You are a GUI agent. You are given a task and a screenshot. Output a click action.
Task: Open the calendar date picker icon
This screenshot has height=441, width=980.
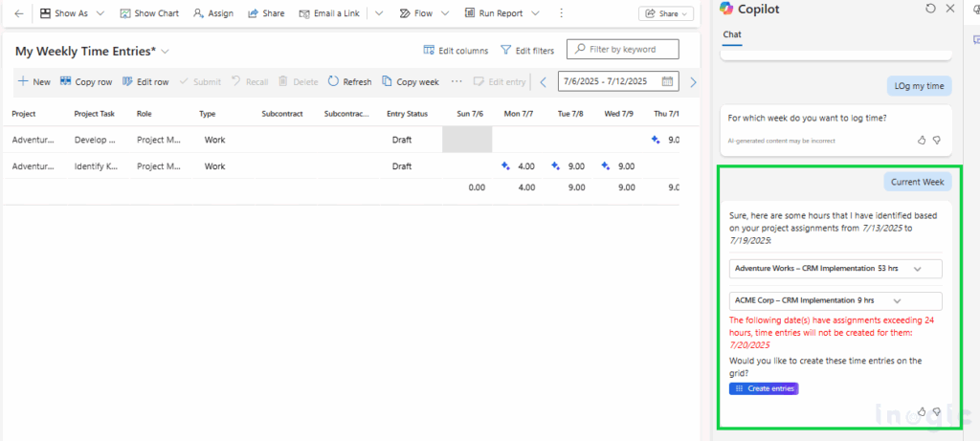[x=668, y=81]
